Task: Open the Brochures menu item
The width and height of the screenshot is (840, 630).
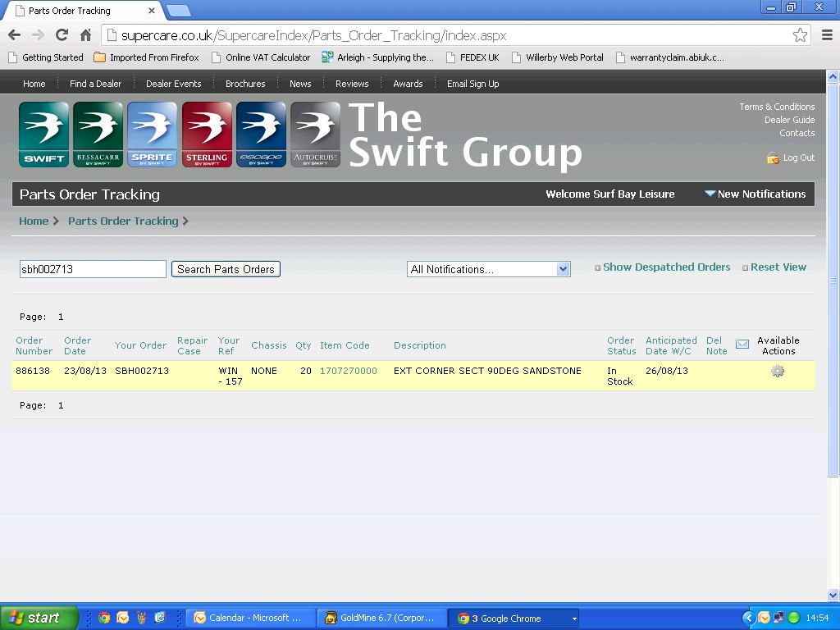Action: pyautogui.click(x=245, y=84)
